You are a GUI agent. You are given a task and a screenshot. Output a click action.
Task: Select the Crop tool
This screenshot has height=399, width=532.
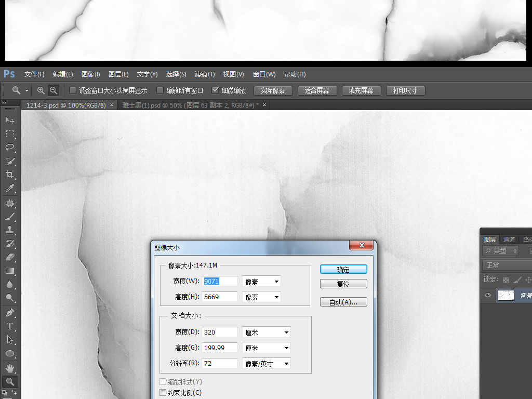pos(9,175)
